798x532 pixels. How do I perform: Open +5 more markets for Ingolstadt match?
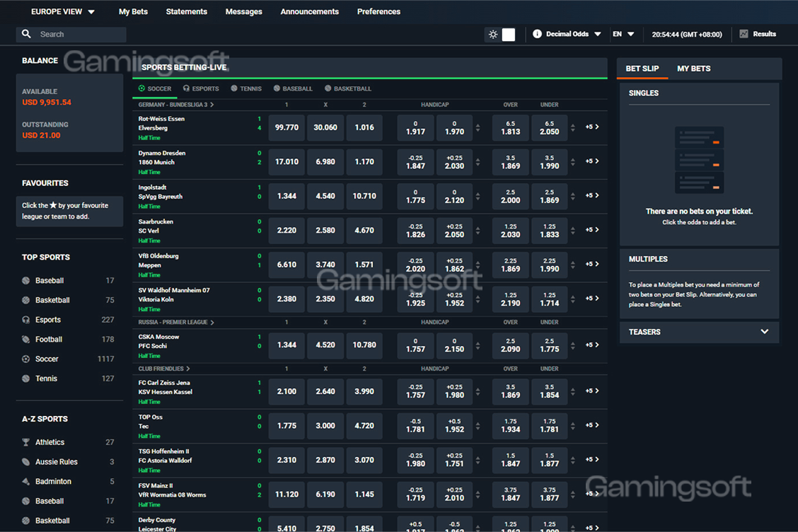pyautogui.click(x=591, y=196)
